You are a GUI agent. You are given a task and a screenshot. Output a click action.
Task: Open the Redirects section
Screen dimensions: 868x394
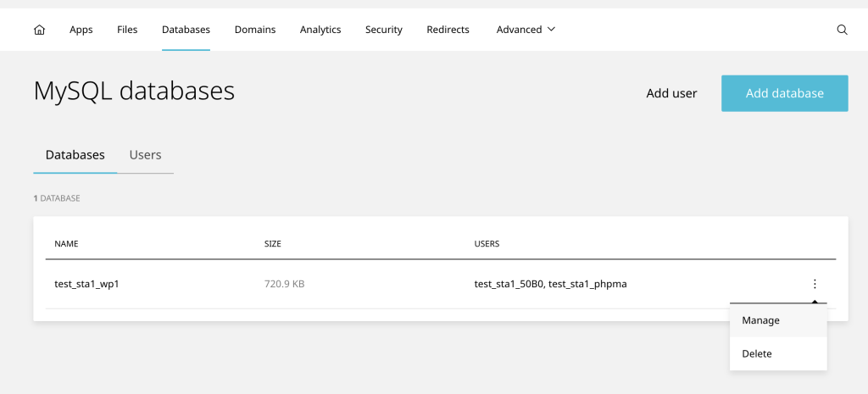pos(448,30)
